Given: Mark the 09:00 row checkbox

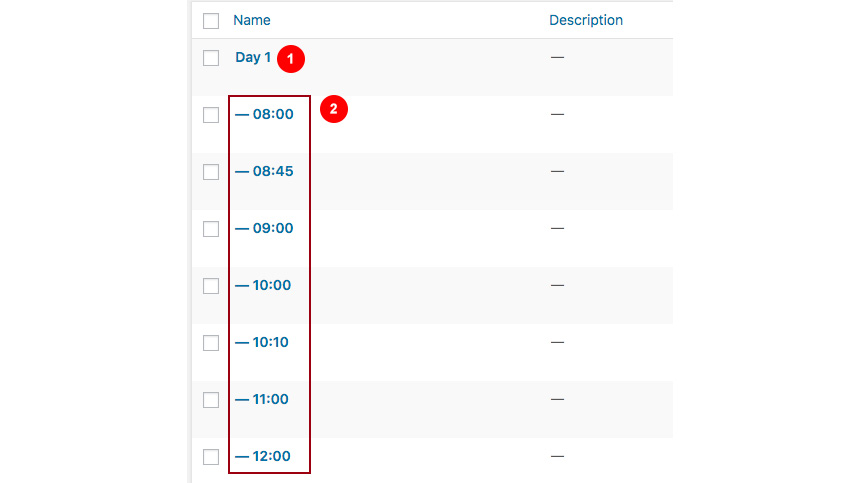Looking at the screenshot, I should point(211,229).
